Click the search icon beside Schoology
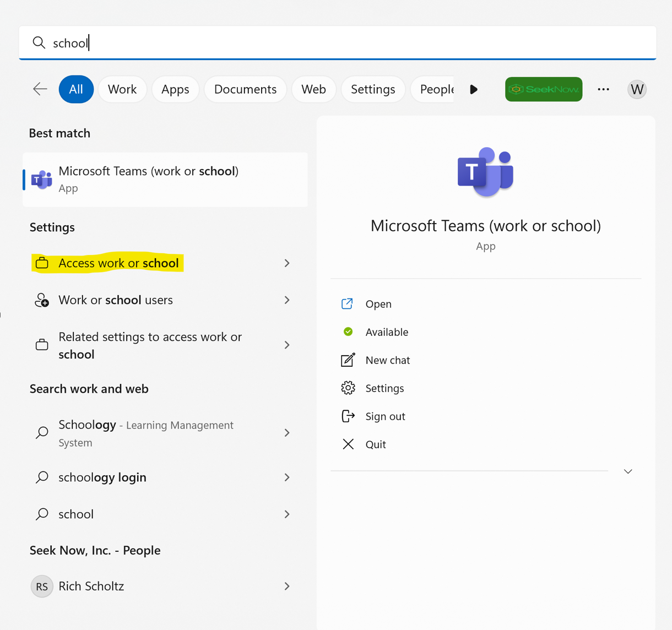672x630 pixels. pos(42,433)
